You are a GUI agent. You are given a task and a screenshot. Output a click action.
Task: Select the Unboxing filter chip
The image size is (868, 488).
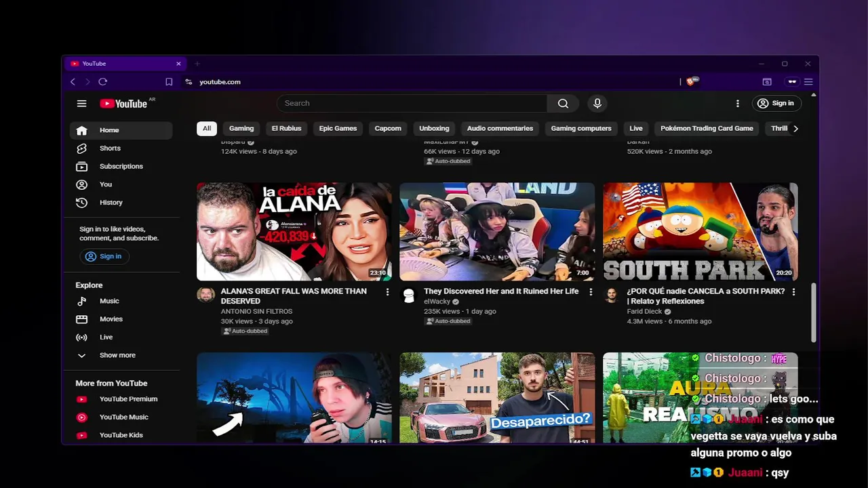pyautogui.click(x=434, y=128)
